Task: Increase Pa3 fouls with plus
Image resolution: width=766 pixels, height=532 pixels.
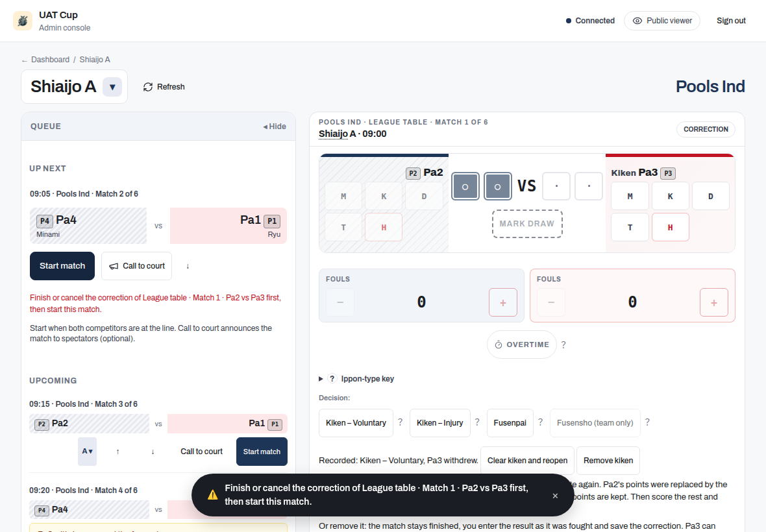Action: pyautogui.click(x=714, y=302)
